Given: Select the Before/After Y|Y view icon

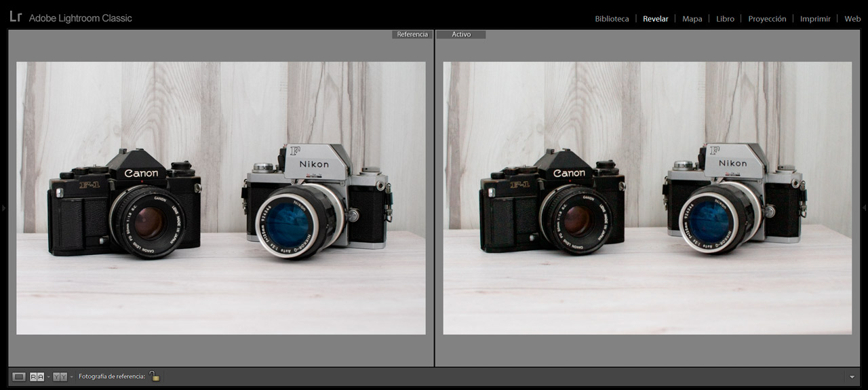Looking at the screenshot, I should point(60,376).
